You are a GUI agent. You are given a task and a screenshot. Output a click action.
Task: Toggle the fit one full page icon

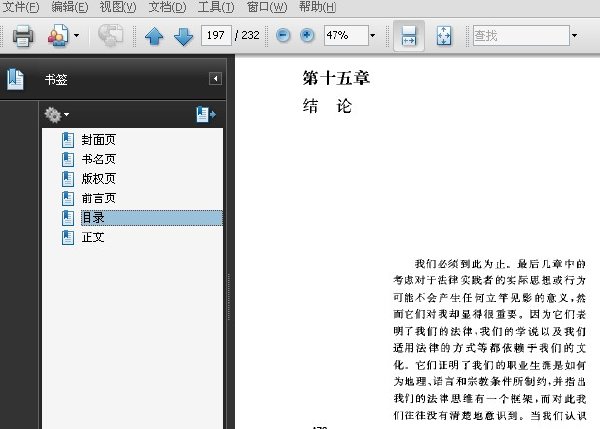pos(444,36)
